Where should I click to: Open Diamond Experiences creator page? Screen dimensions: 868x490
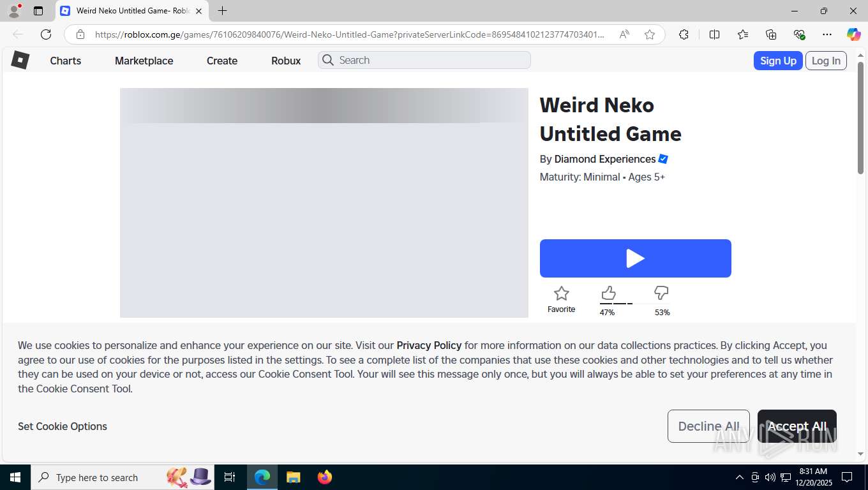pos(605,159)
